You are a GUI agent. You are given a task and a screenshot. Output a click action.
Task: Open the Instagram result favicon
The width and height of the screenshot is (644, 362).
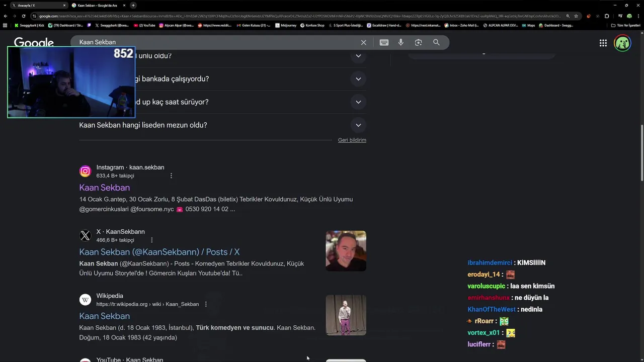85,171
